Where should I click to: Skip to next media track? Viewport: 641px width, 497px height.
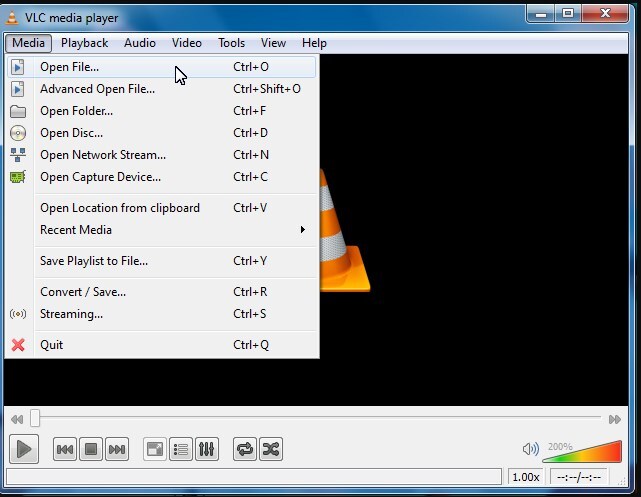click(x=117, y=450)
